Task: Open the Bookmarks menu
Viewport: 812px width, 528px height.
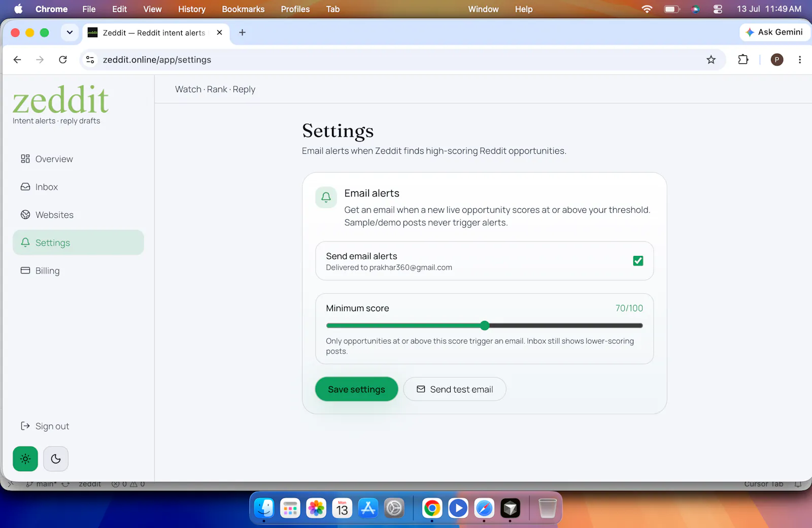Action: click(243, 9)
